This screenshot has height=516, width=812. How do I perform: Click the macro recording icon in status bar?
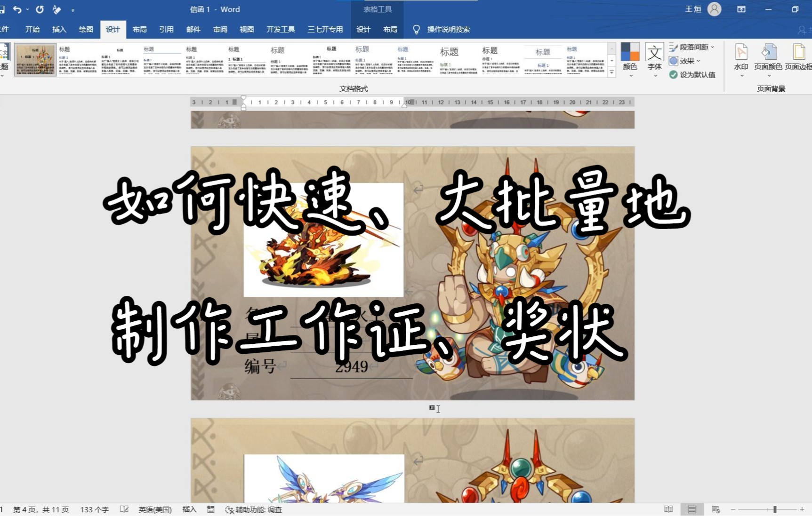pos(211,509)
